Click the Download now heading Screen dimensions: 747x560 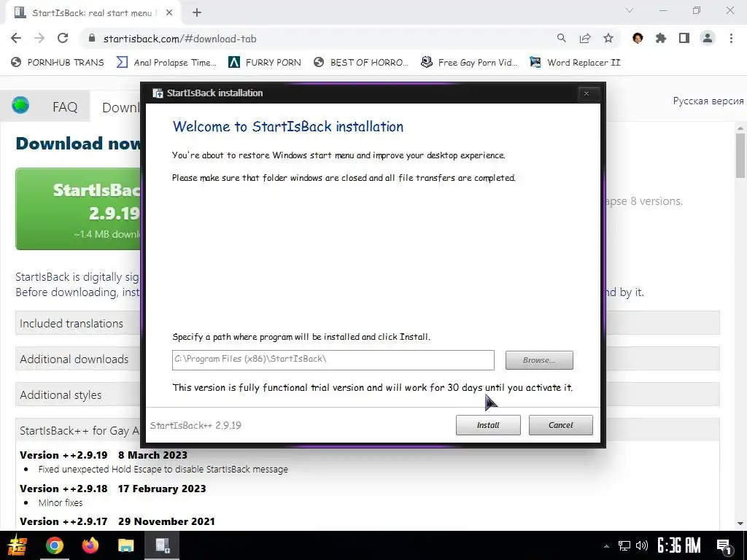(78, 144)
